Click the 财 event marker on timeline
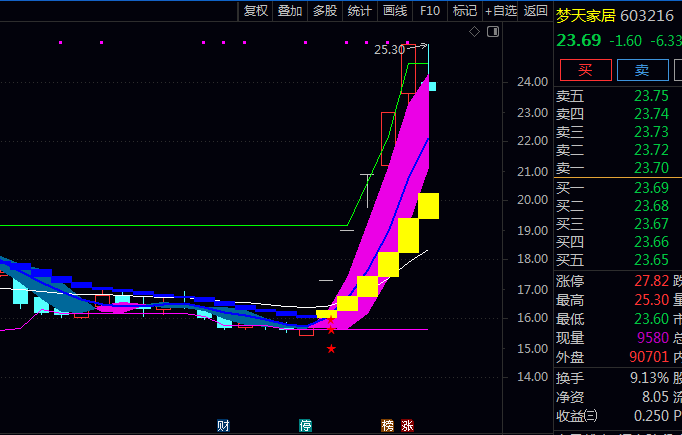Screen dimensions: 682x435 pyautogui.click(x=223, y=425)
